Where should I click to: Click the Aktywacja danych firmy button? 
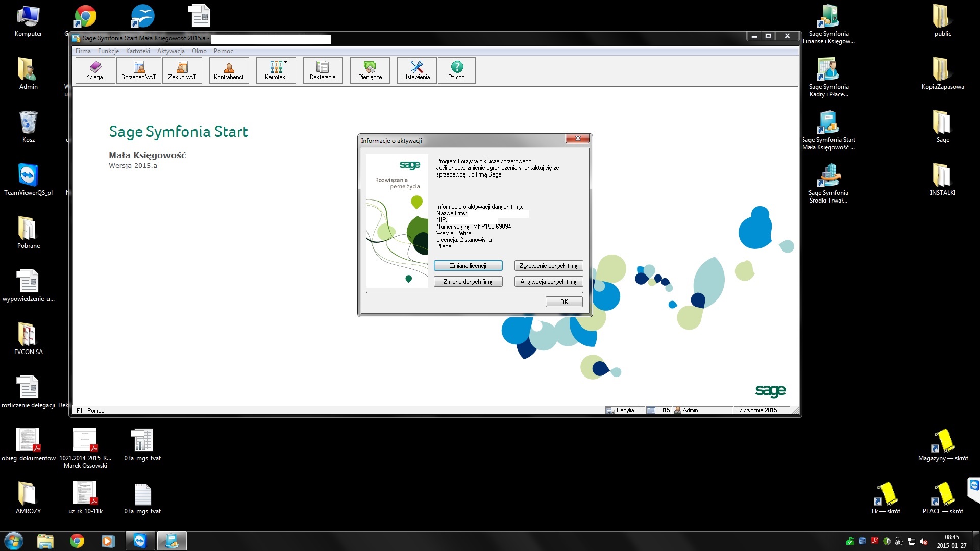click(549, 282)
